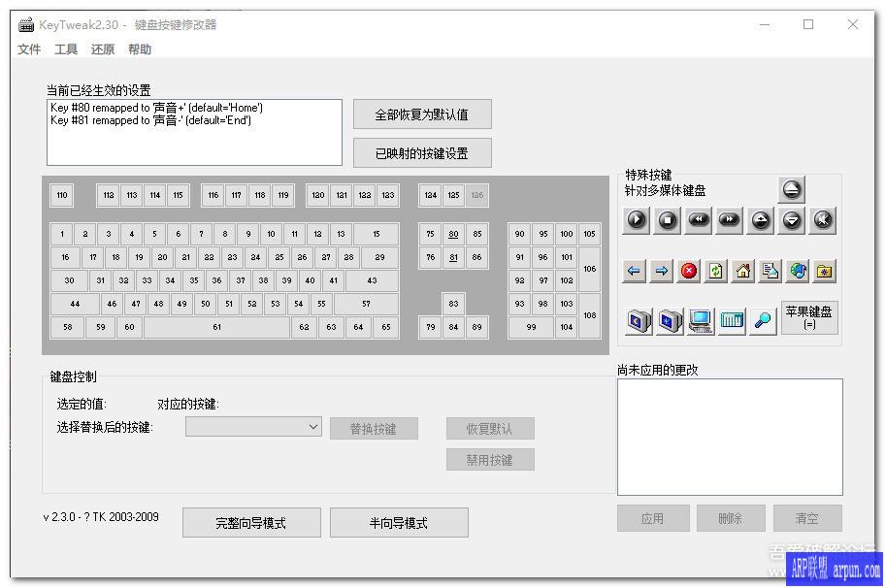Viewport: 885px width, 588px height.
Task: Click the browser Back arrow key icon
Action: point(634,272)
